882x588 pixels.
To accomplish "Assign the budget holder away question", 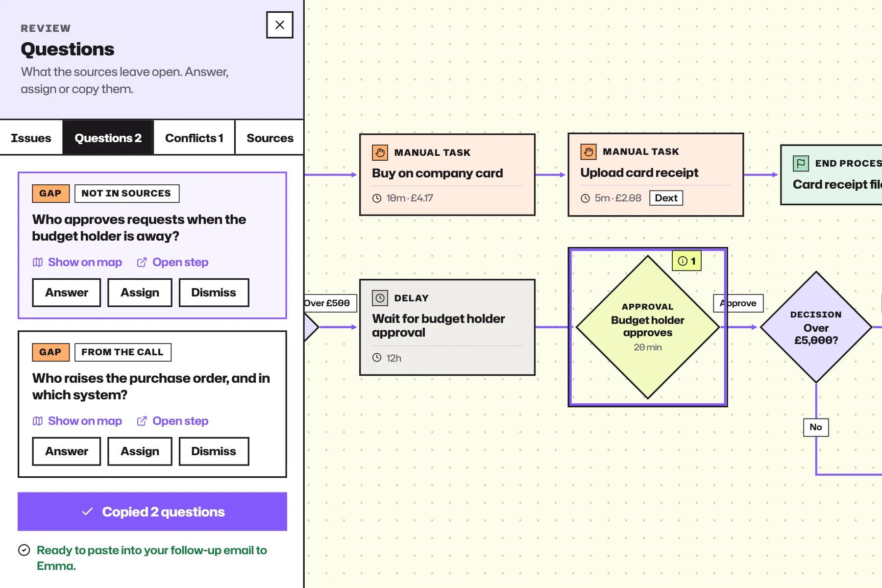I will (140, 293).
